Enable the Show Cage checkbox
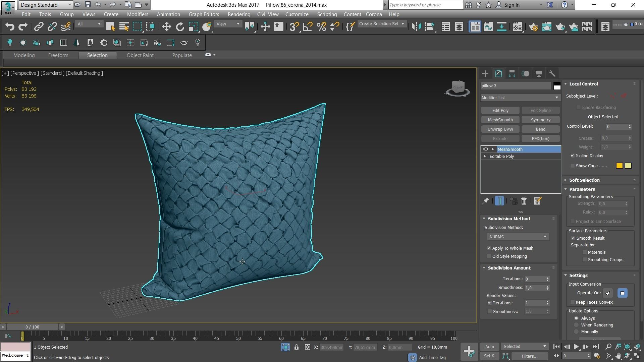This screenshot has width=644, height=362. point(573,166)
